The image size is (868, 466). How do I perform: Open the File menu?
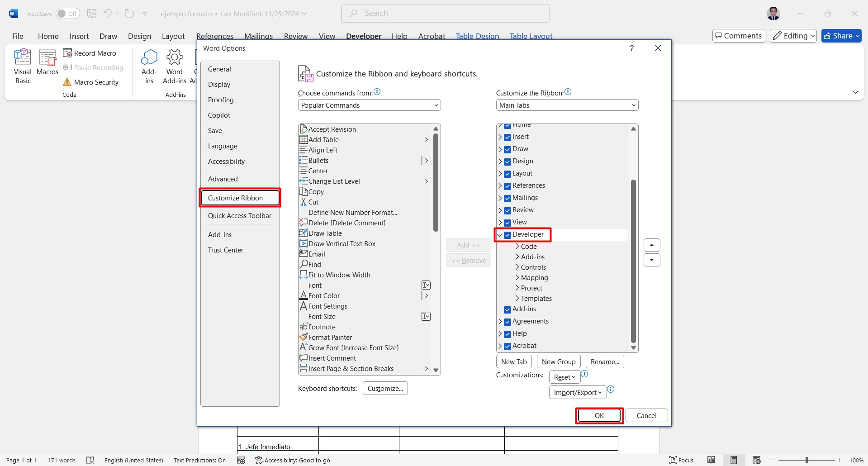point(18,36)
